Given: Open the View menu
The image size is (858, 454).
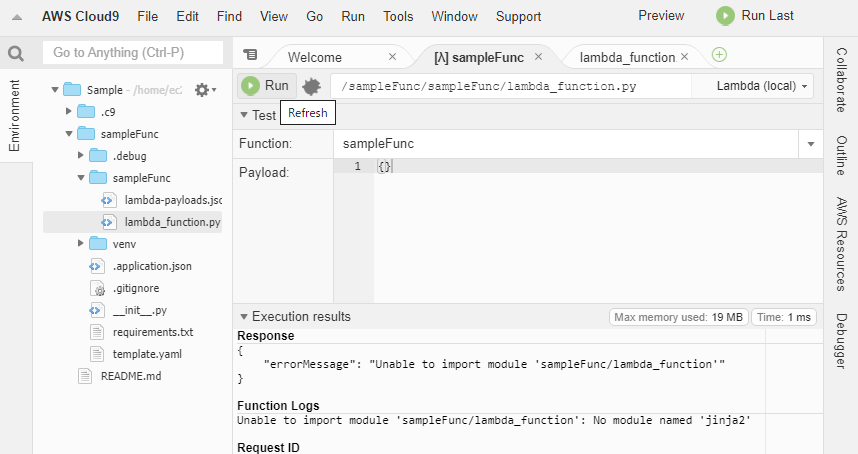Looking at the screenshot, I should coord(274,16).
